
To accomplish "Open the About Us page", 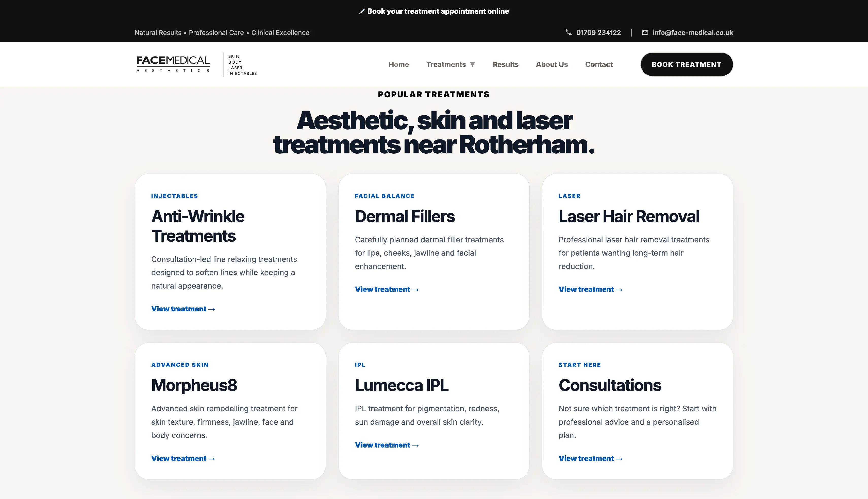I will click(552, 64).
